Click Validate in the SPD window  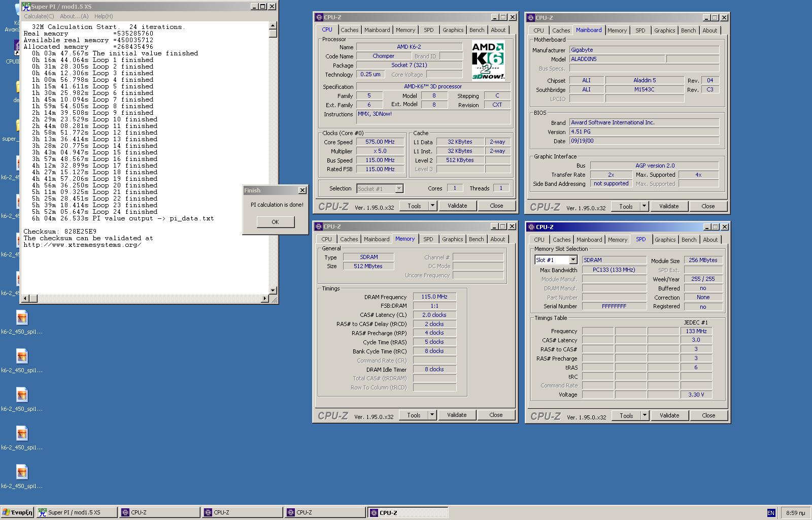[669, 415]
